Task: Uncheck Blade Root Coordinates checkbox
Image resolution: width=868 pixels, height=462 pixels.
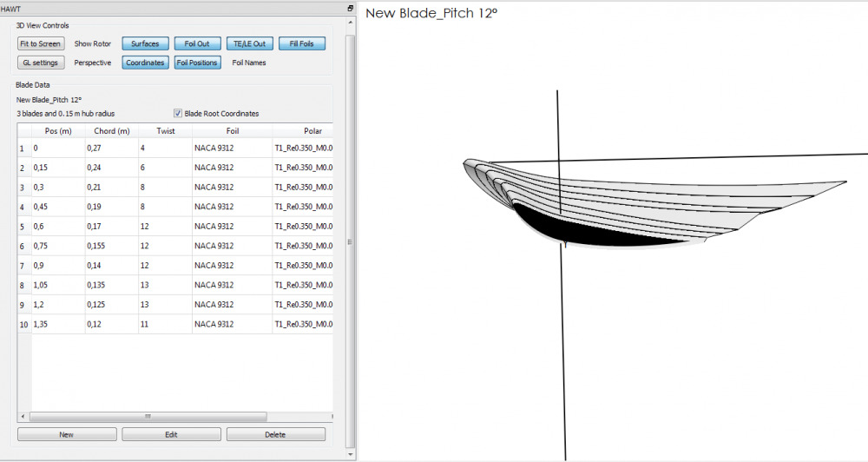Action: tap(178, 114)
